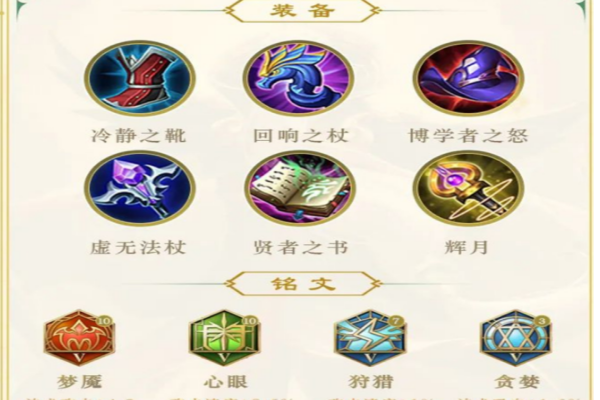Click the 装备 section header

pyautogui.click(x=302, y=10)
